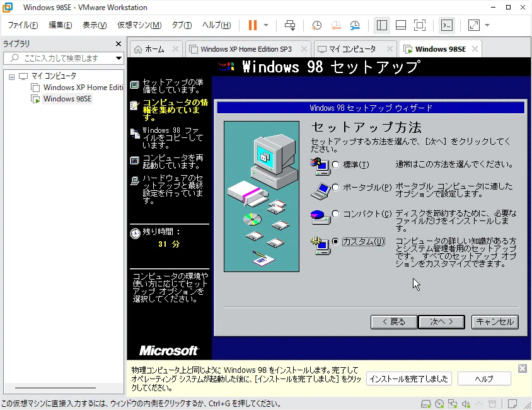Click the 次へ next button

click(x=441, y=322)
